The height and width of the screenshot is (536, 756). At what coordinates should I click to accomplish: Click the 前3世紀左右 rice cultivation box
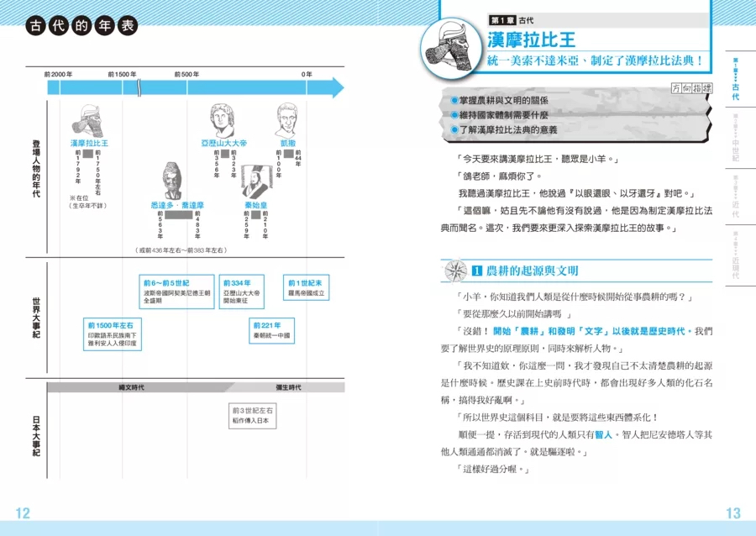click(253, 416)
